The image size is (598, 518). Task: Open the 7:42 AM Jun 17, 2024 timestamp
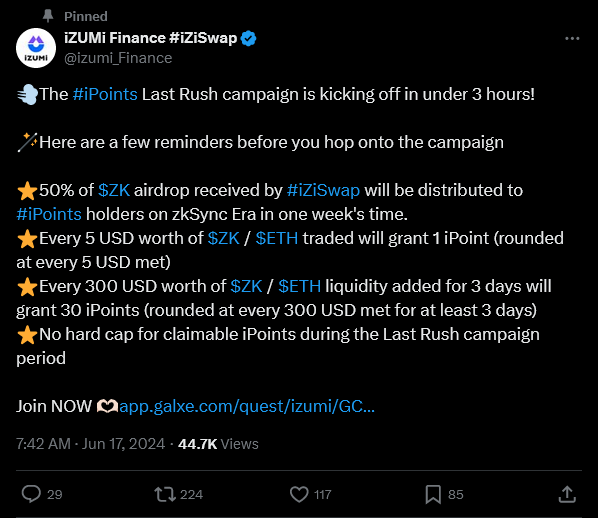click(x=90, y=444)
